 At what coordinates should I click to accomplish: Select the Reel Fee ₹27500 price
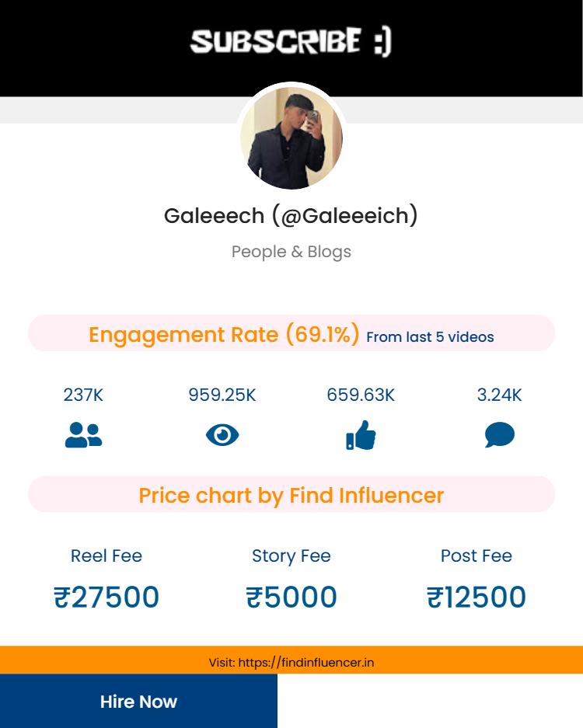point(106,597)
